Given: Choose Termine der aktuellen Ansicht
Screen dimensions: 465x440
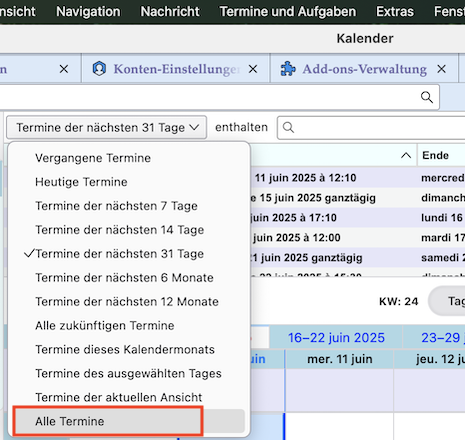Looking at the screenshot, I should 128,397.
